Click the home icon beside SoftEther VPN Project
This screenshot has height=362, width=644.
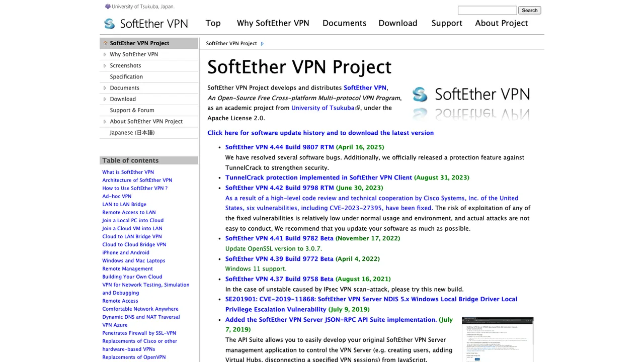[105, 43]
